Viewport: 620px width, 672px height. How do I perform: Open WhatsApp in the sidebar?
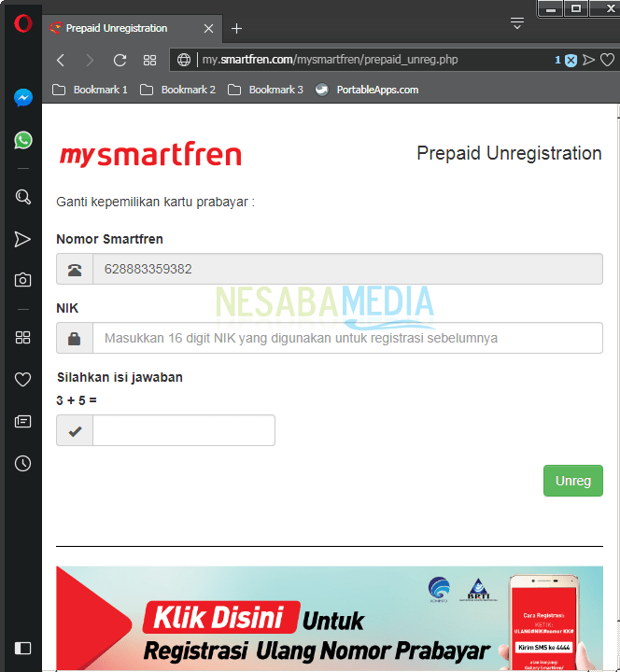(23, 140)
